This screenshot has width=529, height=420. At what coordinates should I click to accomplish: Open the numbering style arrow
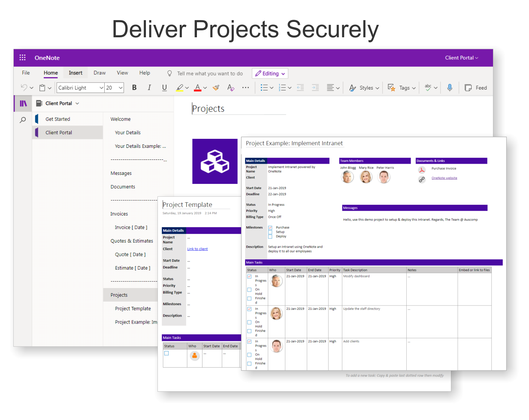point(290,88)
